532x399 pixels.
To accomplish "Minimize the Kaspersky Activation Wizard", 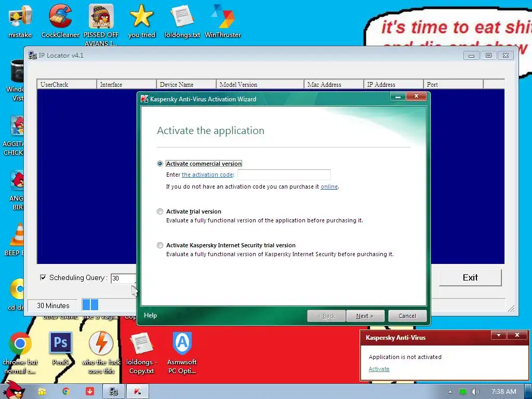I will pyautogui.click(x=398, y=97).
